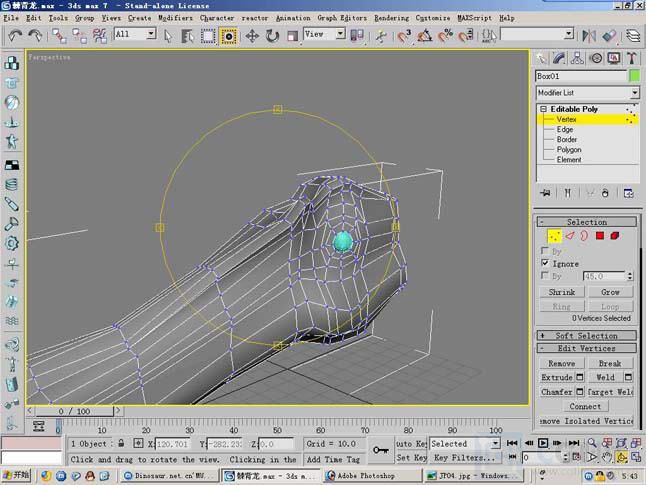
Task: Collapse the Editable Poly stack entry
Action: tap(543, 109)
